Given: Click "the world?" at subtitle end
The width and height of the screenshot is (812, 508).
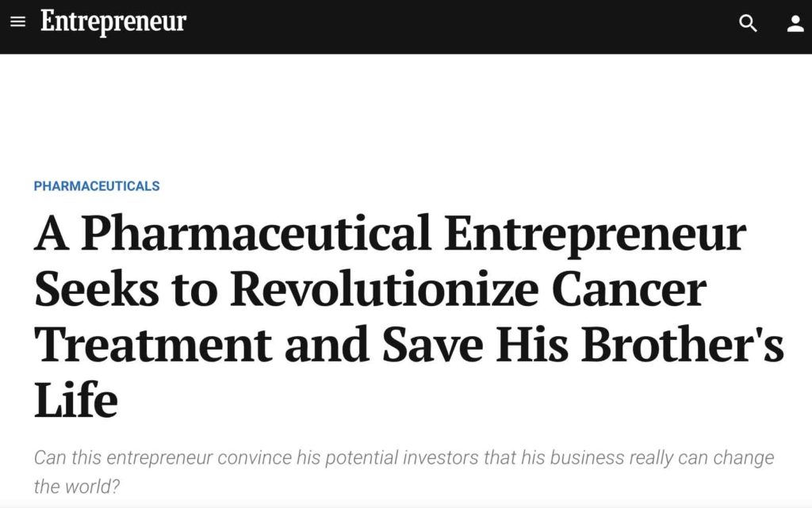Looking at the screenshot, I should [x=77, y=487].
